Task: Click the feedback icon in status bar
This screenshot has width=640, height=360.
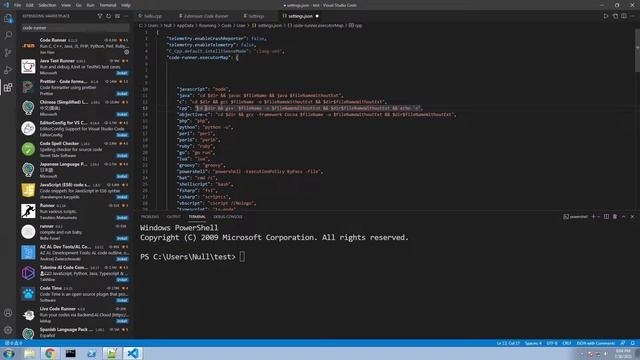Action: 623,343
